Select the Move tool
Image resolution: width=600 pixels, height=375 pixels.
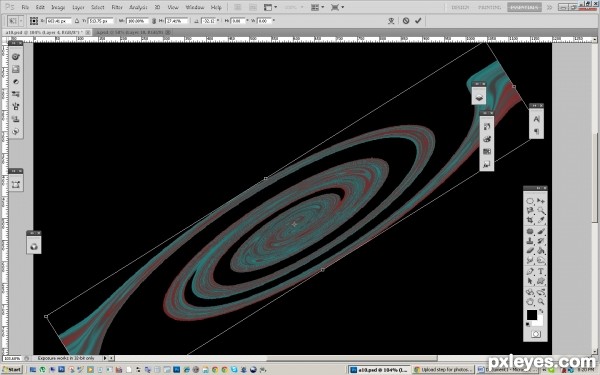pyautogui.click(x=541, y=201)
